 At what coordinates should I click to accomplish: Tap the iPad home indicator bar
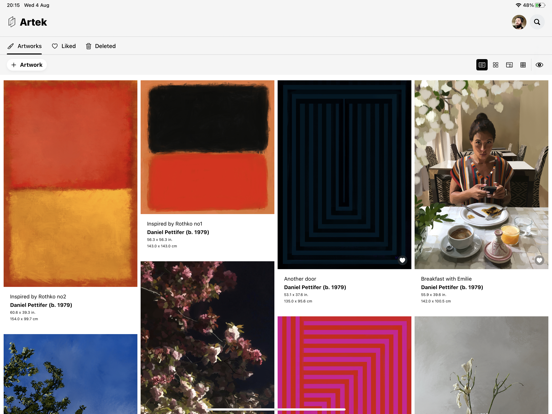pos(276,409)
